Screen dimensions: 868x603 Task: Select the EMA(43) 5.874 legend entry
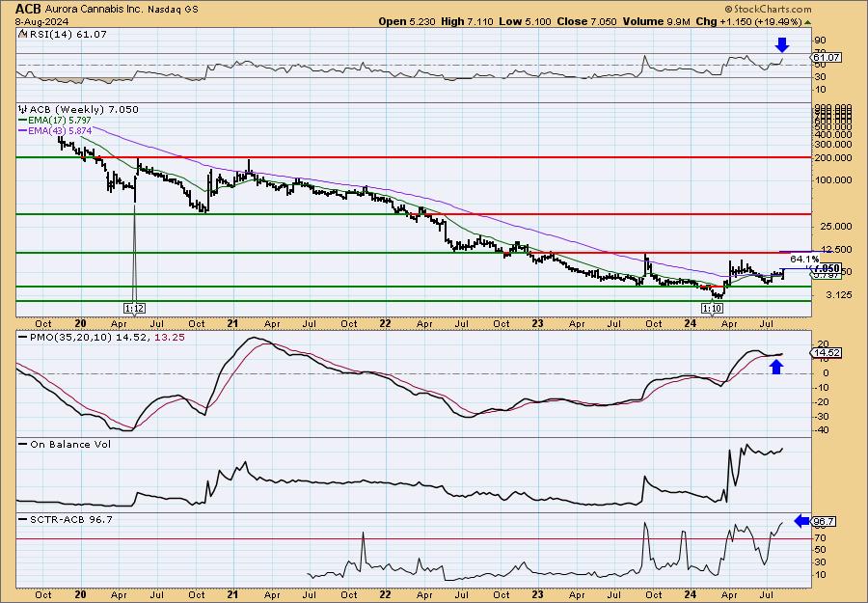[x=60, y=131]
